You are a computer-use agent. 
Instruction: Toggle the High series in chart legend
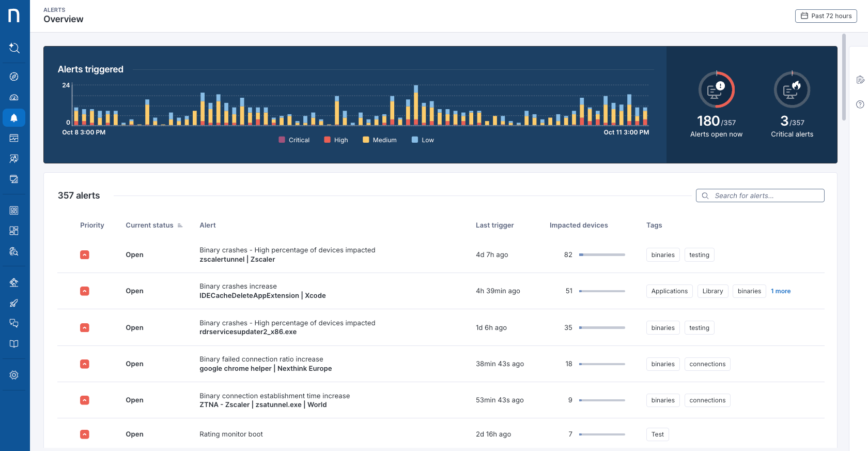[x=336, y=140]
